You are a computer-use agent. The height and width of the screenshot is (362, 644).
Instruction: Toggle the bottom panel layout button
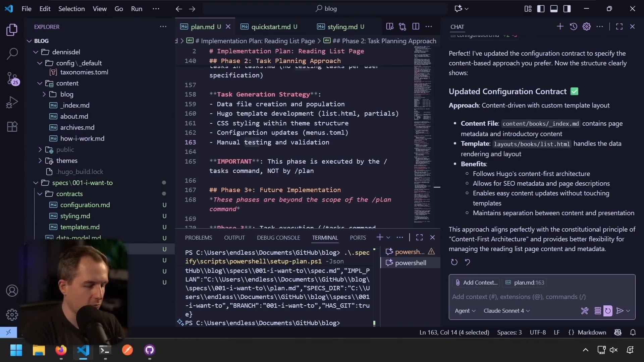[x=554, y=9]
